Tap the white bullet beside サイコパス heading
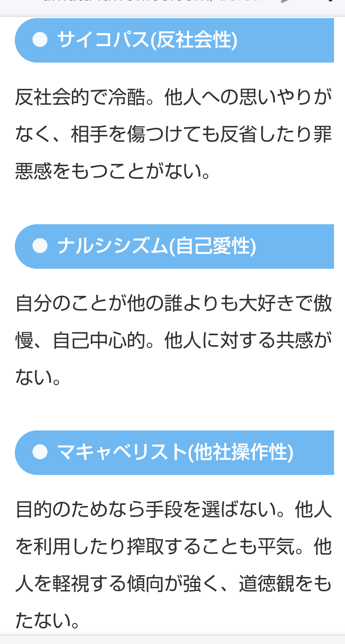The height and width of the screenshot is (644, 345). [40, 40]
